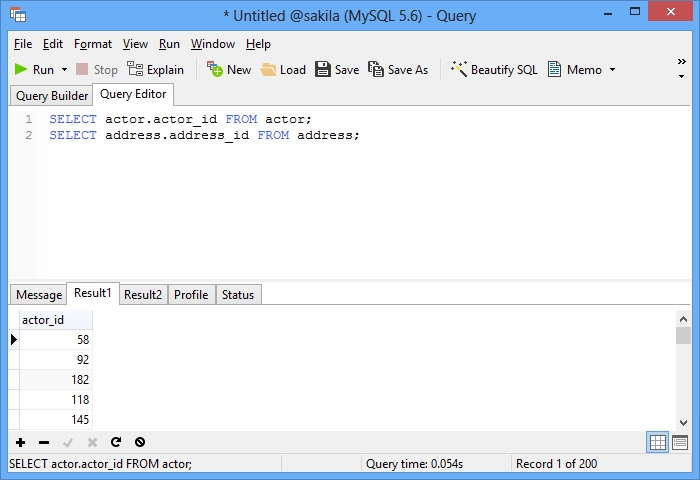Switch to the Message tab
Screen dimensions: 700x480
[39, 295]
